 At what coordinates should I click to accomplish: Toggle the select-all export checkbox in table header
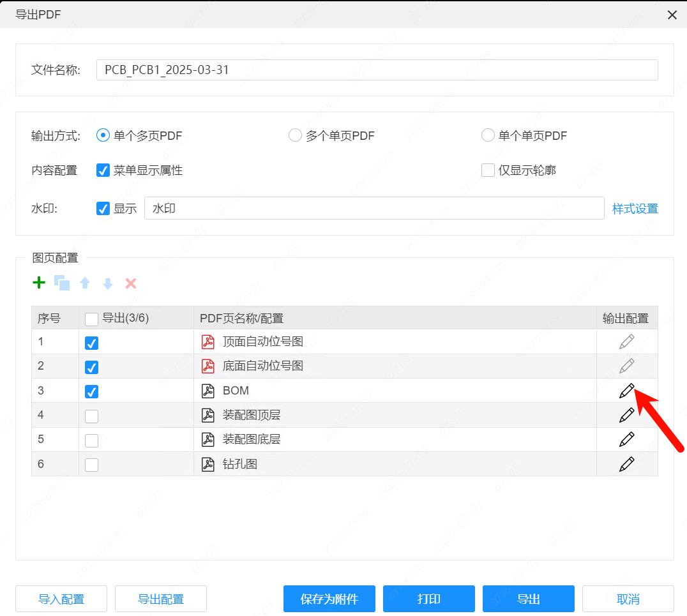pos(91,319)
